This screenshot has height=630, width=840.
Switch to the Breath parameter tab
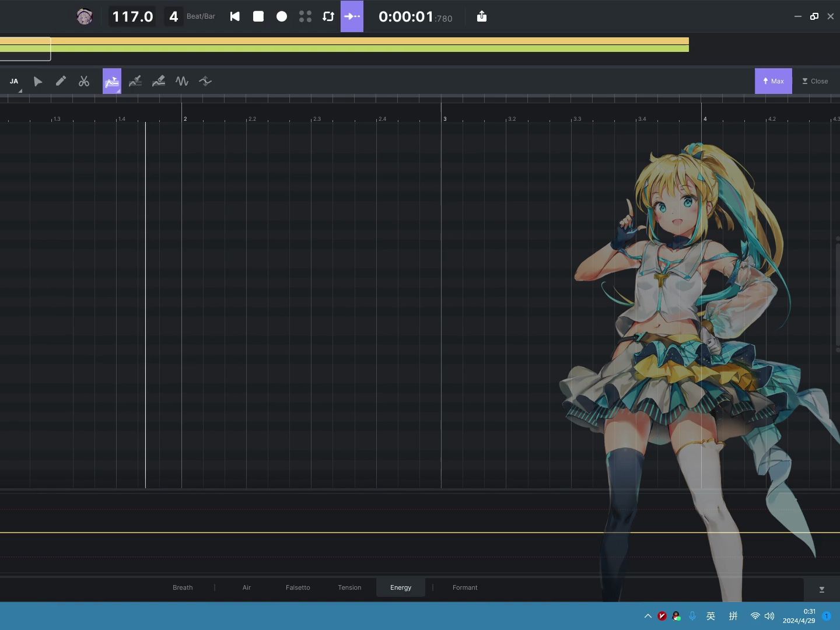coord(183,587)
